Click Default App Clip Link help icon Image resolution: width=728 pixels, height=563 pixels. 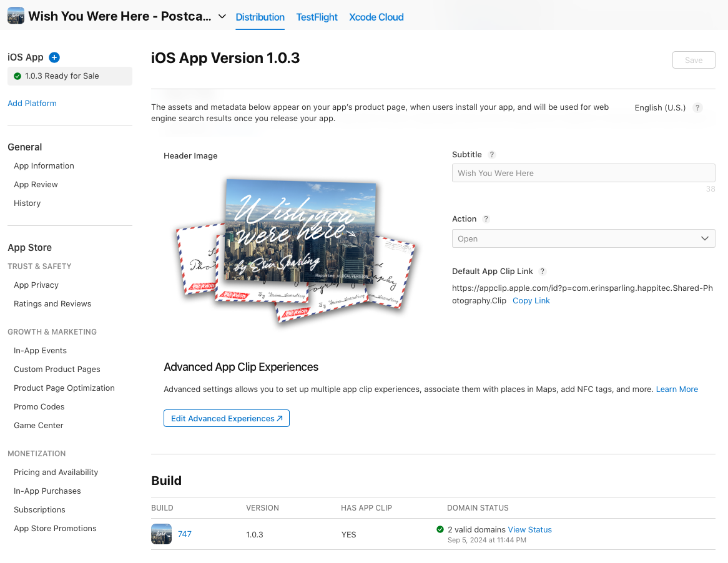543,272
